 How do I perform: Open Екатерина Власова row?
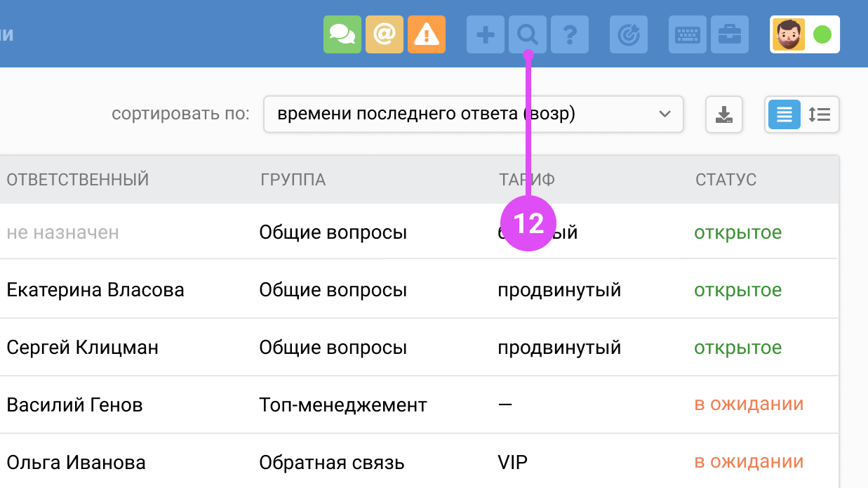(x=95, y=290)
